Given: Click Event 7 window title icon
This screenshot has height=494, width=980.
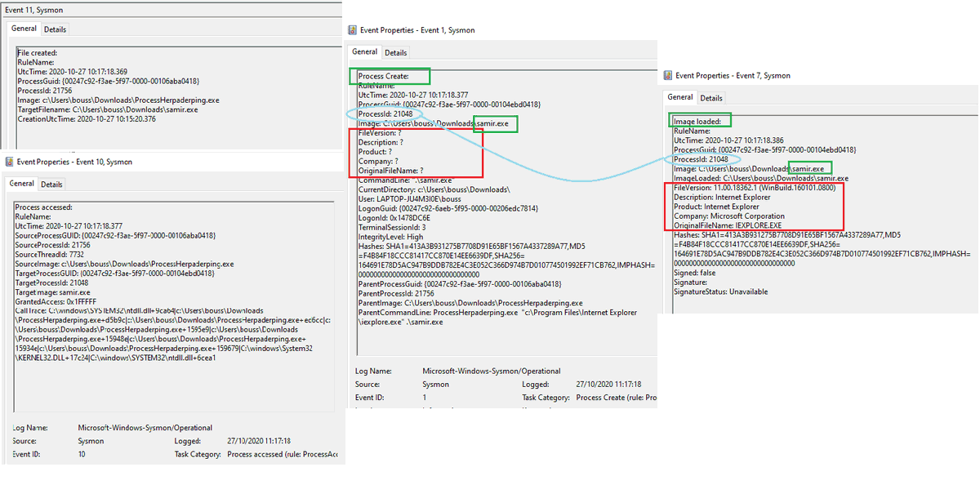Looking at the screenshot, I should 667,75.
